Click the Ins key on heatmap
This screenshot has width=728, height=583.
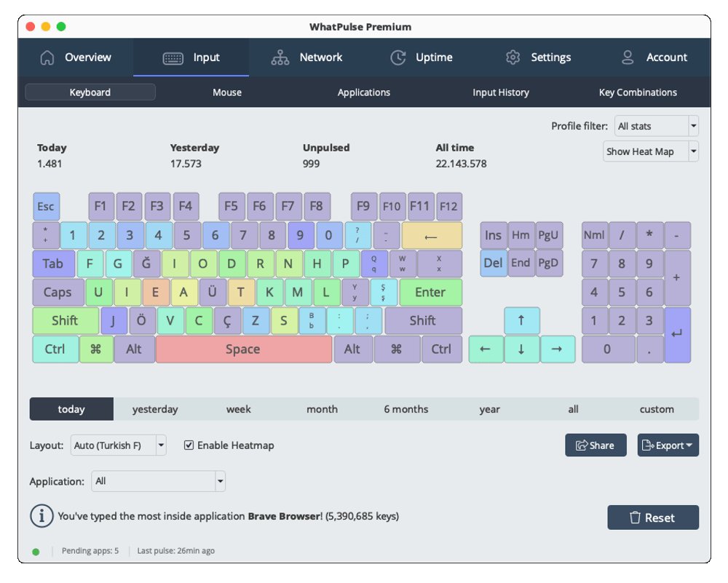point(493,235)
